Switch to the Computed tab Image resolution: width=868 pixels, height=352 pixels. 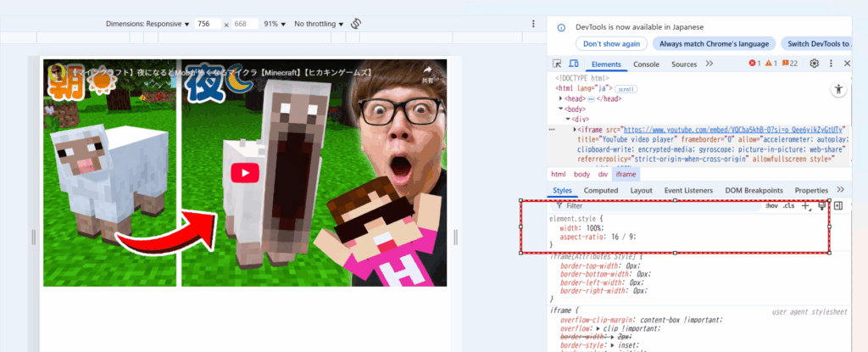click(600, 190)
